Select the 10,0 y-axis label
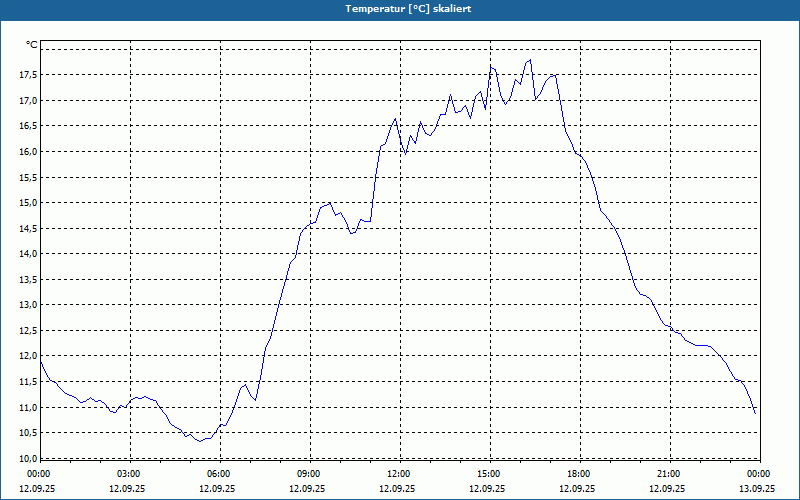Image resolution: width=800 pixels, height=500 pixels. (x=28, y=458)
